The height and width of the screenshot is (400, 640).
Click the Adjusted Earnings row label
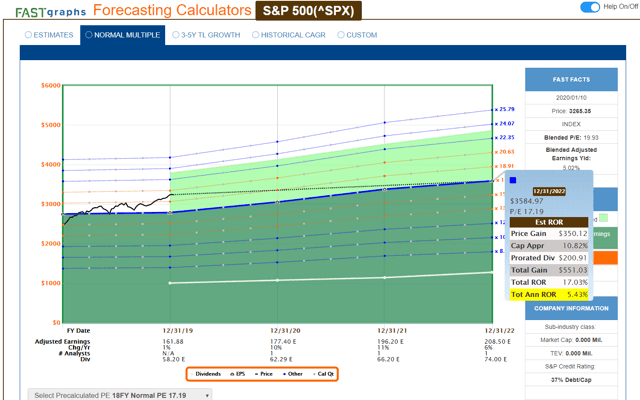[x=62, y=342]
